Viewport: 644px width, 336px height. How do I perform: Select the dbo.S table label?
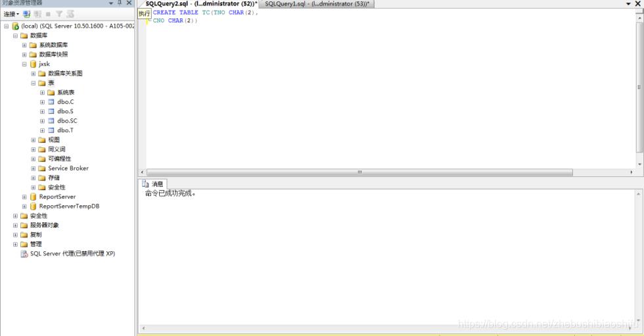(x=65, y=111)
